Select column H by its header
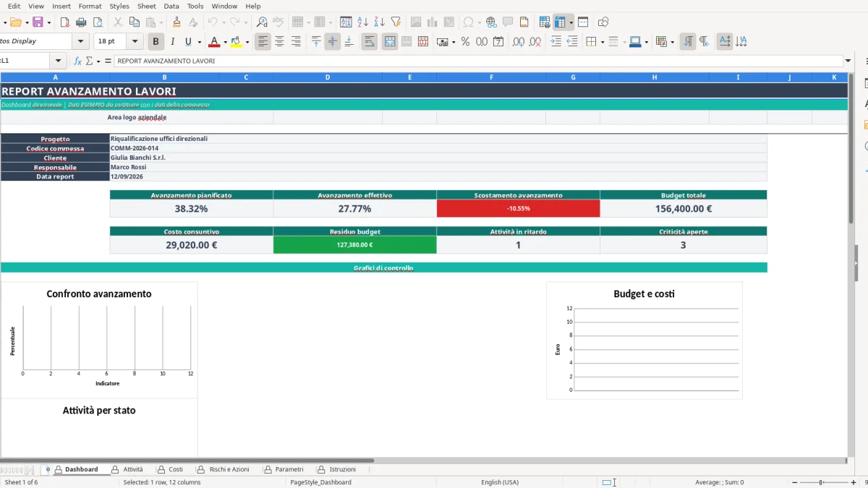The height and width of the screenshot is (488, 868). point(655,77)
